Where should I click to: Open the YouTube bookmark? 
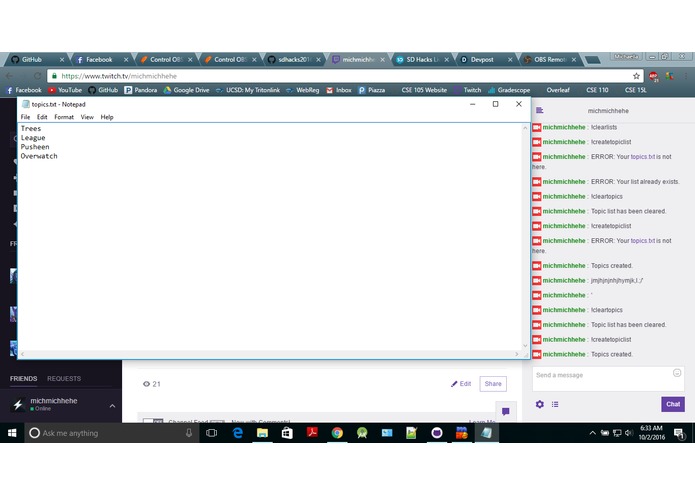click(65, 90)
